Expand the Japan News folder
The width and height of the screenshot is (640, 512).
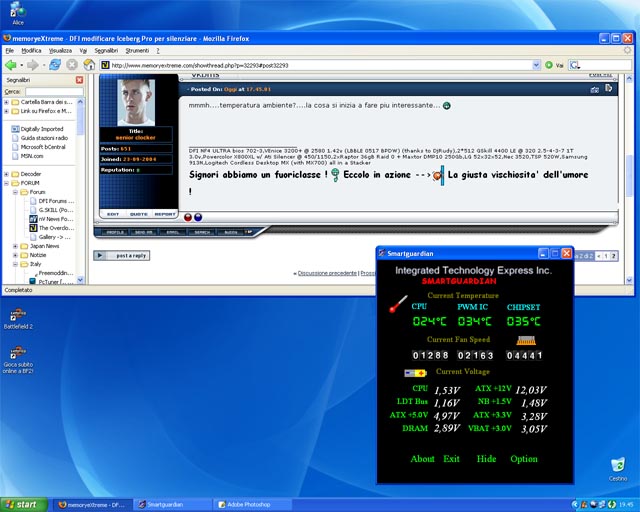pyautogui.click(x=16, y=246)
